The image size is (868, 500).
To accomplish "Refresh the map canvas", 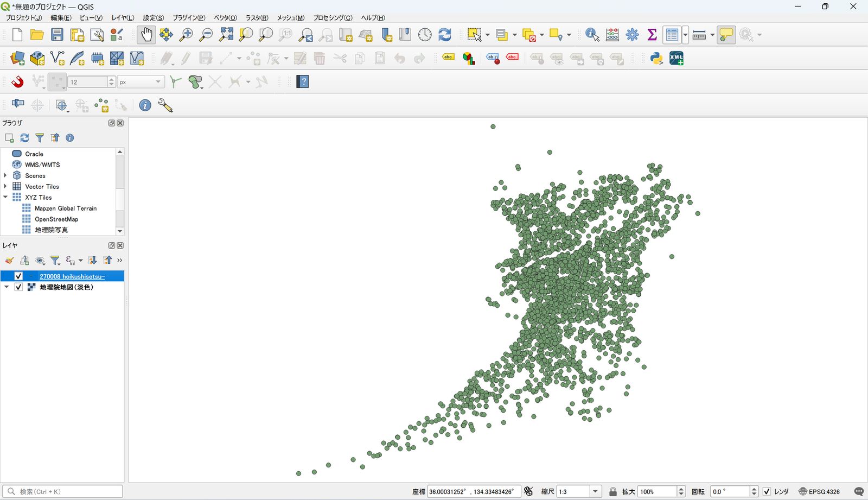I will coord(445,35).
